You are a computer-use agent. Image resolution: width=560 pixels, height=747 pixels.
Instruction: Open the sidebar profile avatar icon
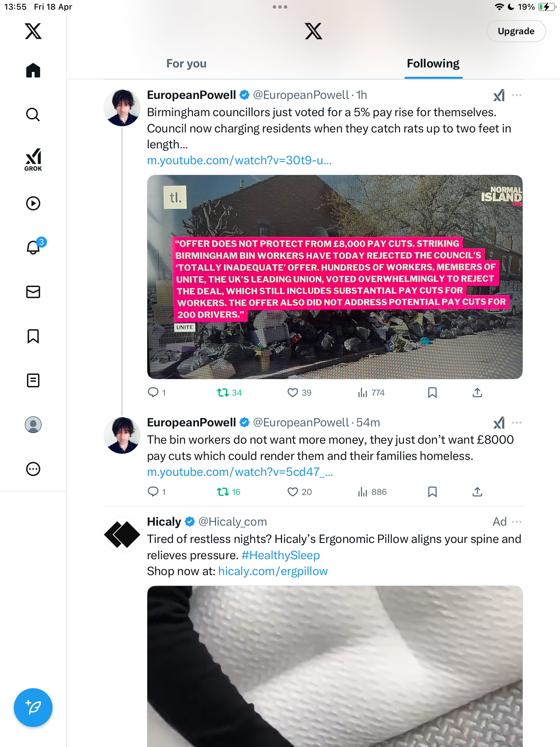33,425
